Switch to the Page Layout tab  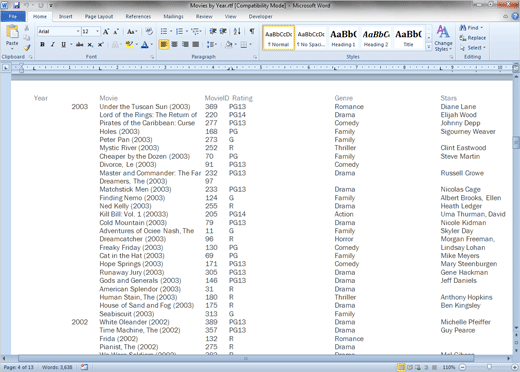click(x=99, y=16)
